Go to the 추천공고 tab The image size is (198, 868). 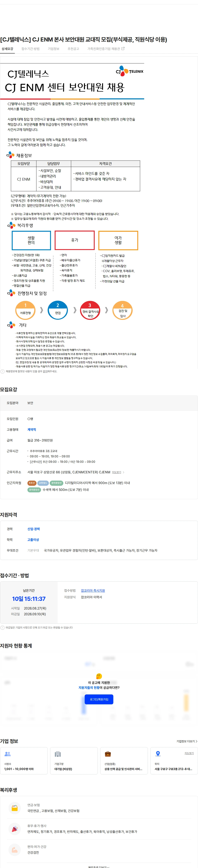73,49
